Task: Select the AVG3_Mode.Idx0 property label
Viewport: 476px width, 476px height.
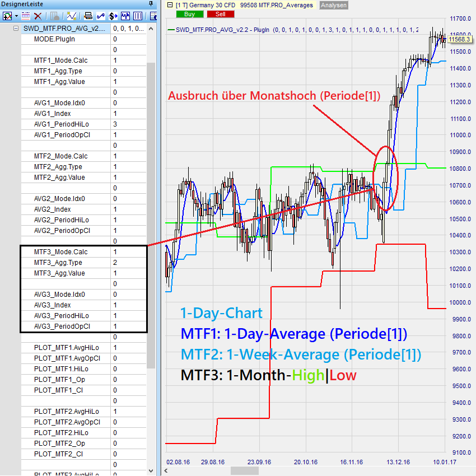Action: click(x=59, y=294)
